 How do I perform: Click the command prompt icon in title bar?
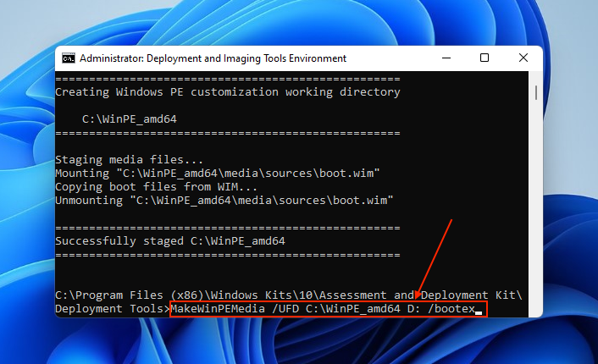[69, 58]
